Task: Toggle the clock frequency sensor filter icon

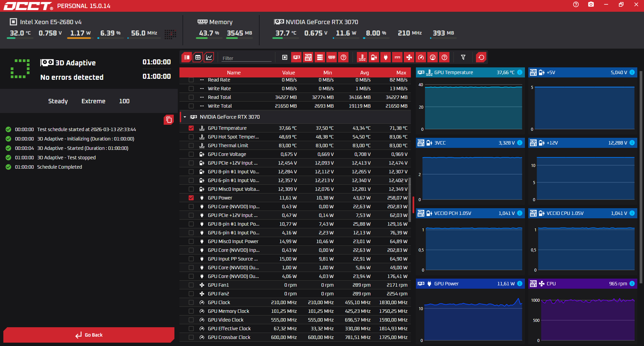Action: 421,57
